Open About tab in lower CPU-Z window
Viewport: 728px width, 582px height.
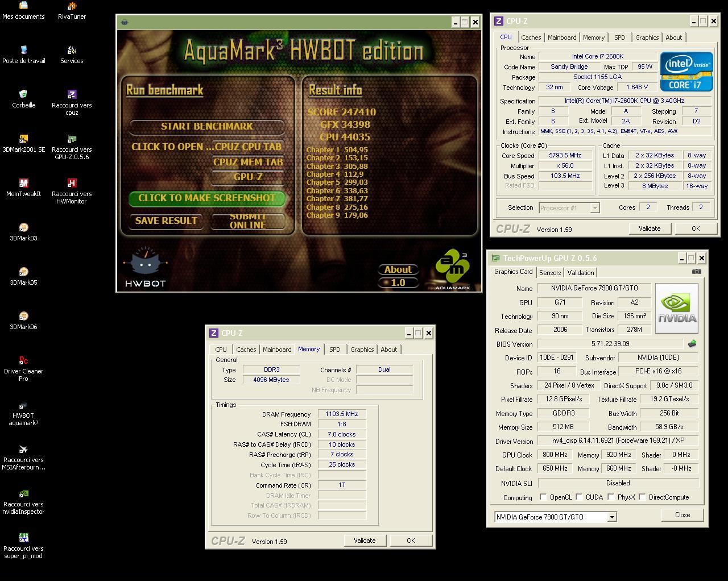(389, 350)
